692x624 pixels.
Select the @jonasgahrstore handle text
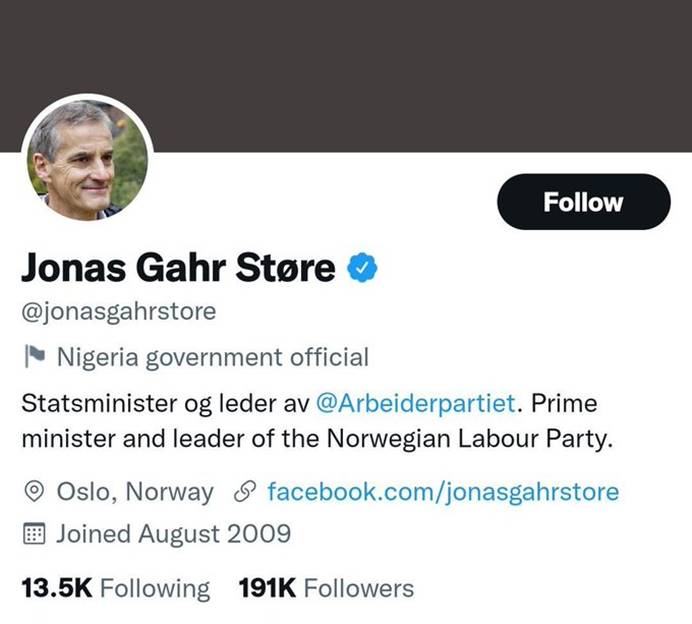pyautogui.click(x=118, y=312)
